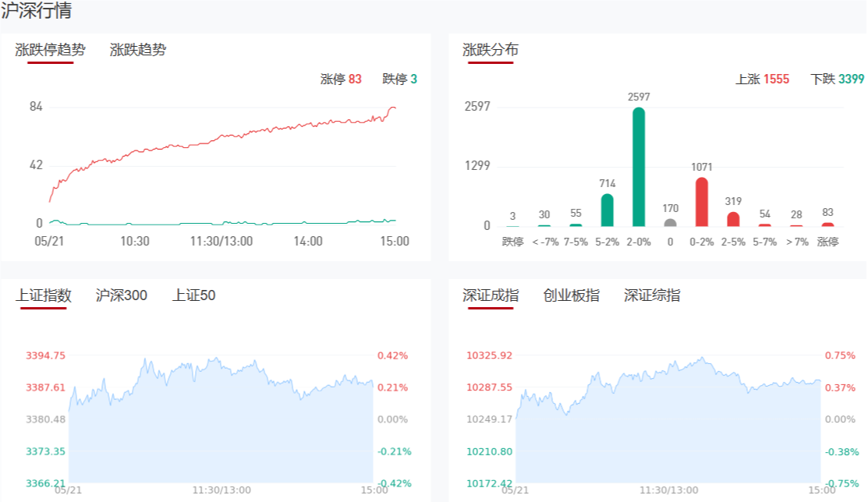This screenshot has height=502, width=868.
Task: Switch to the 涨跌趋势 tab
Action: click(138, 50)
